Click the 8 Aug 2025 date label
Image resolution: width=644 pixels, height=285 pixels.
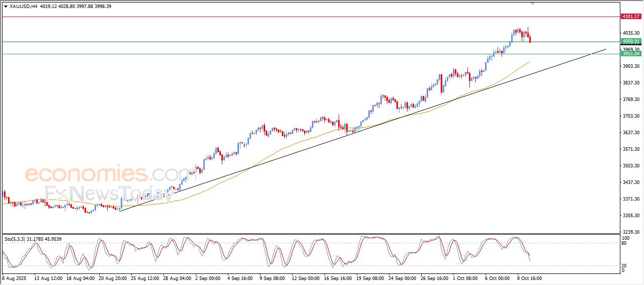[14, 277]
